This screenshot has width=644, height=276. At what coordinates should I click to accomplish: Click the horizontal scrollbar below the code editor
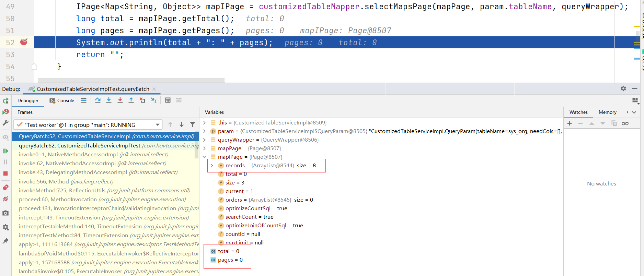[x=131, y=80]
